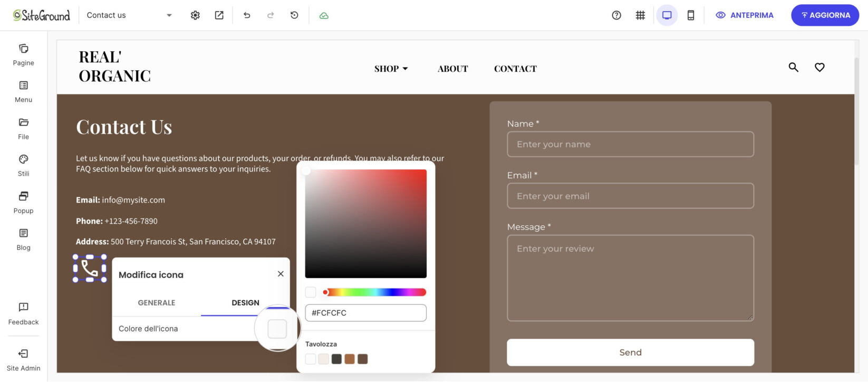Open page settings gear icon
868x382 pixels.
coord(195,15)
